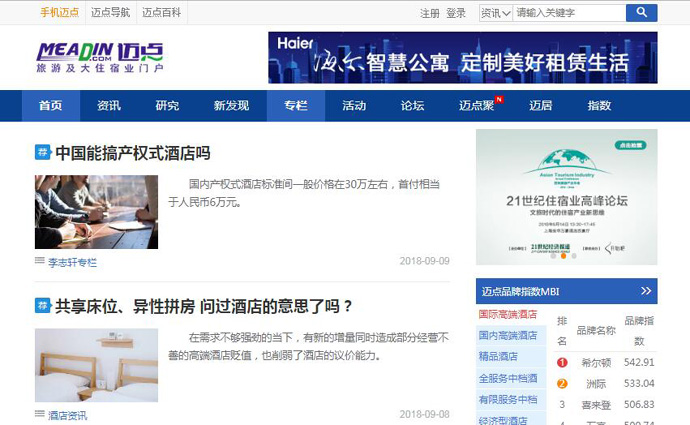Expand the 迈点品牌指数MBI double-arrow
Viewport: 690px width, 425px height.
point(646,291)
